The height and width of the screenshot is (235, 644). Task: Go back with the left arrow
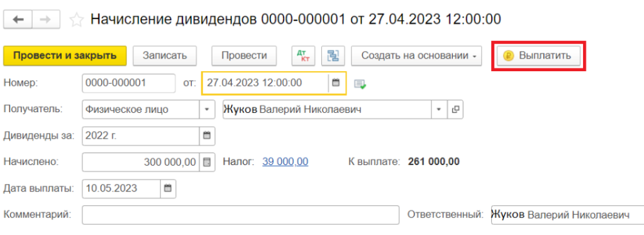tap(18, 20)
